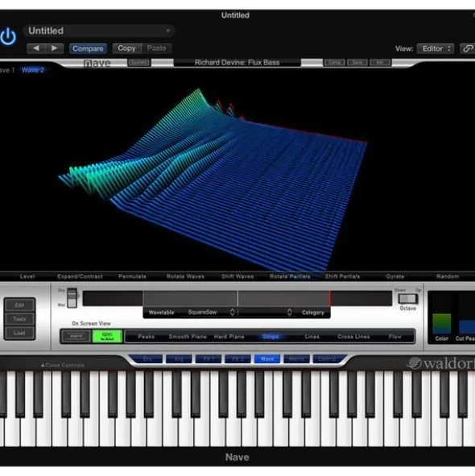Open the SquareSaw wavetable selector

coord(210,312)
